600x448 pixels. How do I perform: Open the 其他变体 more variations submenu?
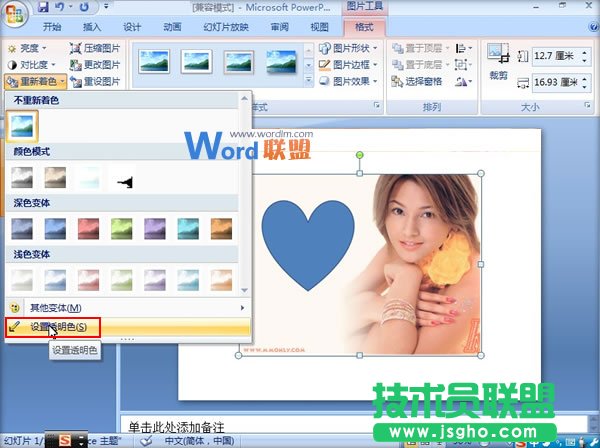pos(128,308)
